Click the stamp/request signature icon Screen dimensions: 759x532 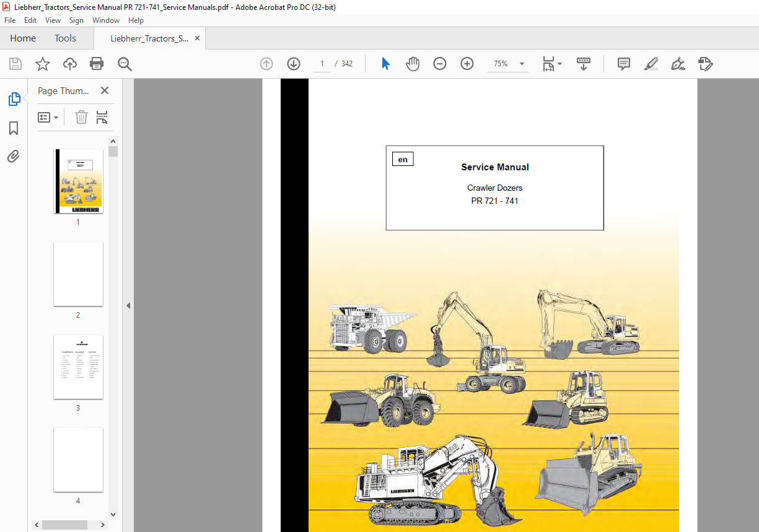[705, 64]
